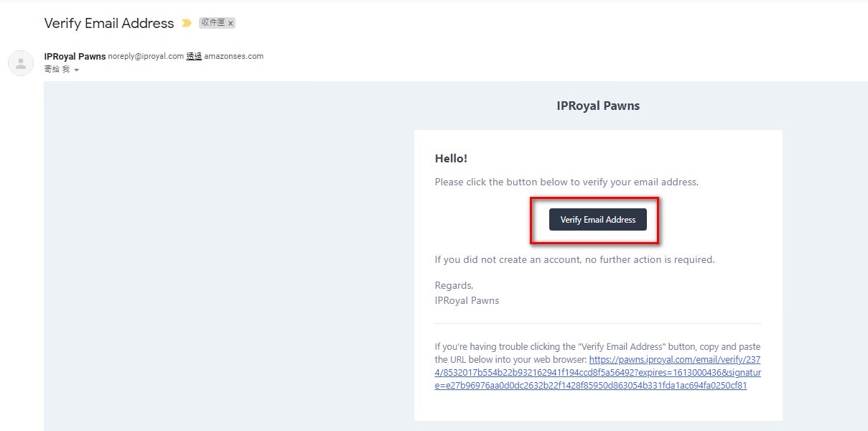868x431 pixels.
Task: Click the 寄給 我 recipient text
Action: point(57,70)
